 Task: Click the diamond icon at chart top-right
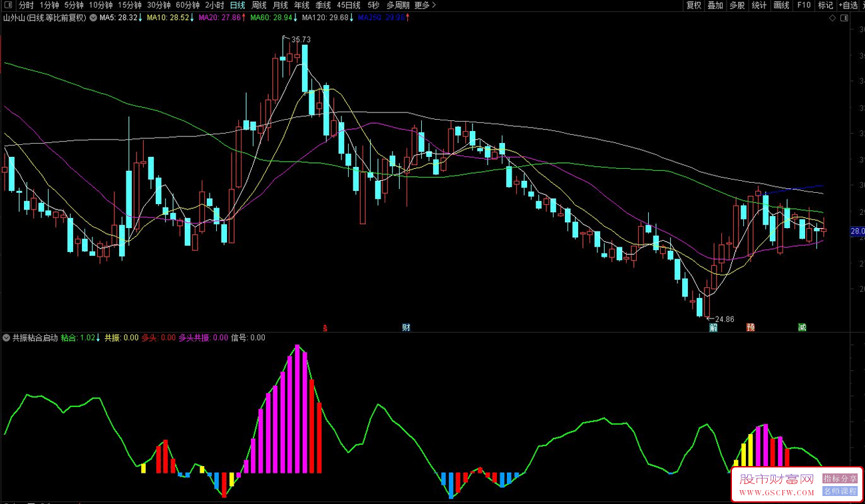pos(832,18)
